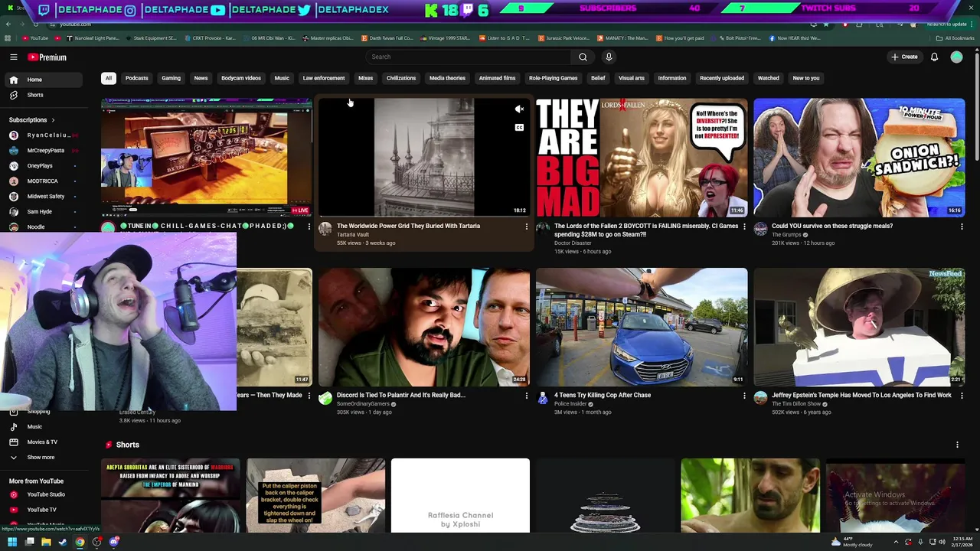The height and width of the screenshot is (551, 980).
Task: Open the more options menu for the Tartaria video
Action: (526, 227)
